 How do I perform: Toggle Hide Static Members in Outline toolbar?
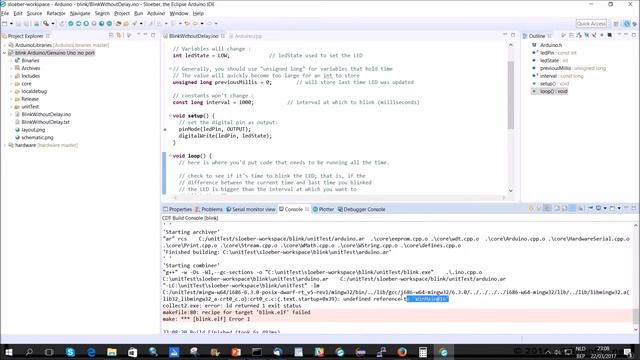594,36
